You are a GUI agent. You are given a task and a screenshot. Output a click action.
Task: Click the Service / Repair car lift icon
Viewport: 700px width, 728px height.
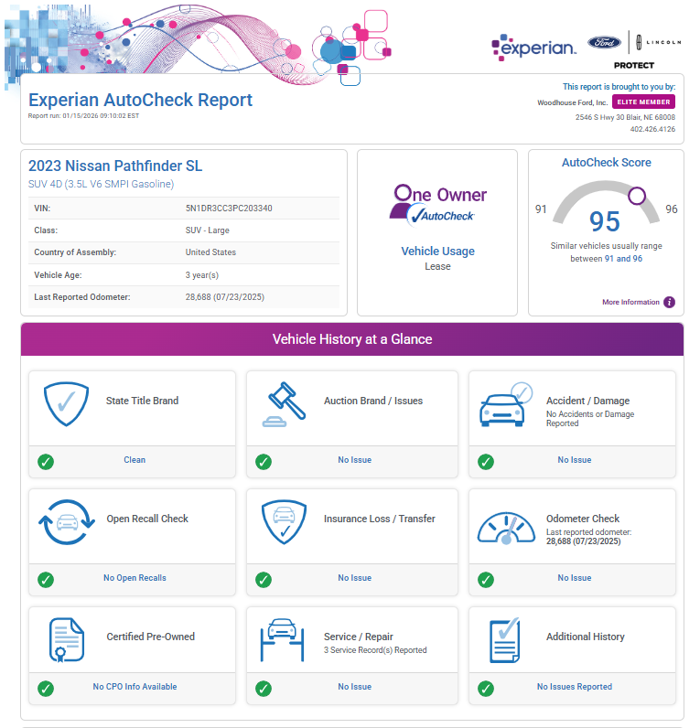click(x=285, y=639)
